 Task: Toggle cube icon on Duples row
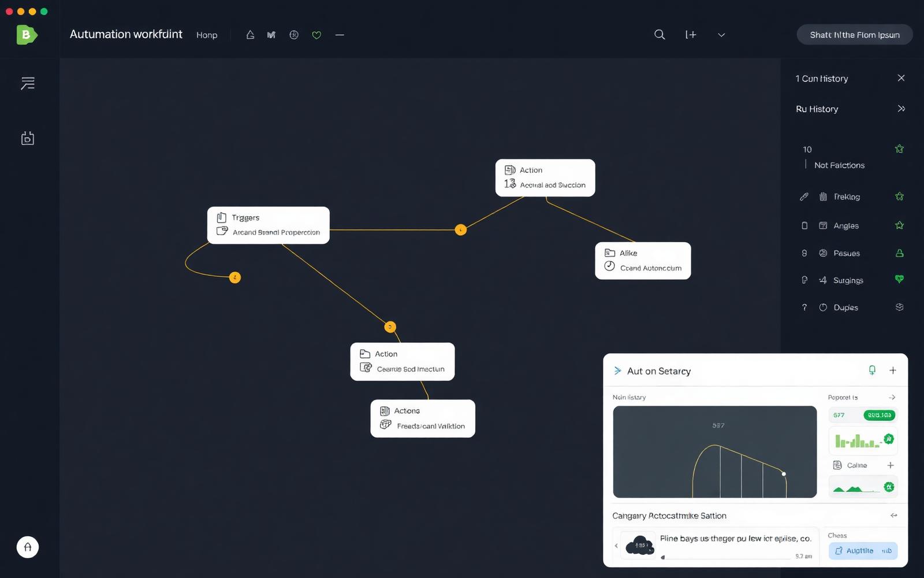(899, 307)
